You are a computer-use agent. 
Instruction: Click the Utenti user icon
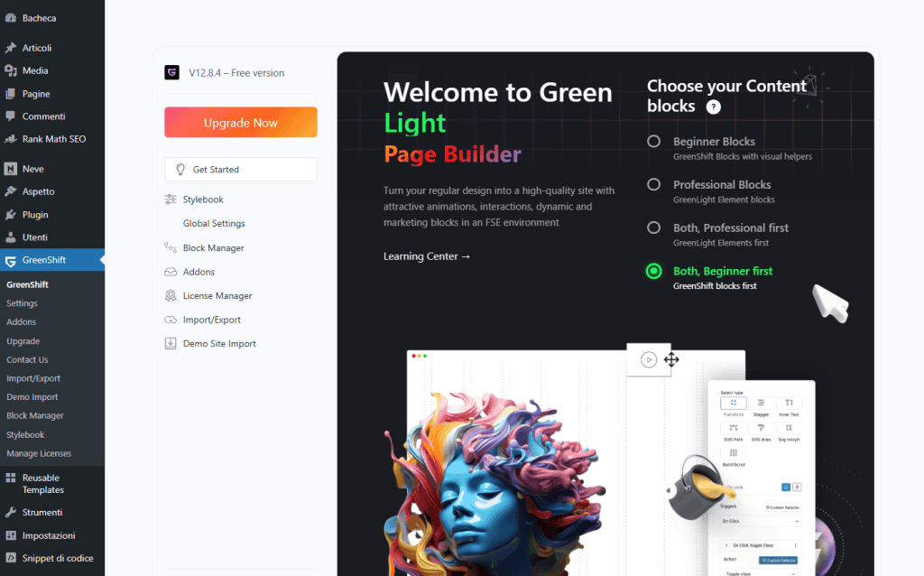click(x=11, y=237)
